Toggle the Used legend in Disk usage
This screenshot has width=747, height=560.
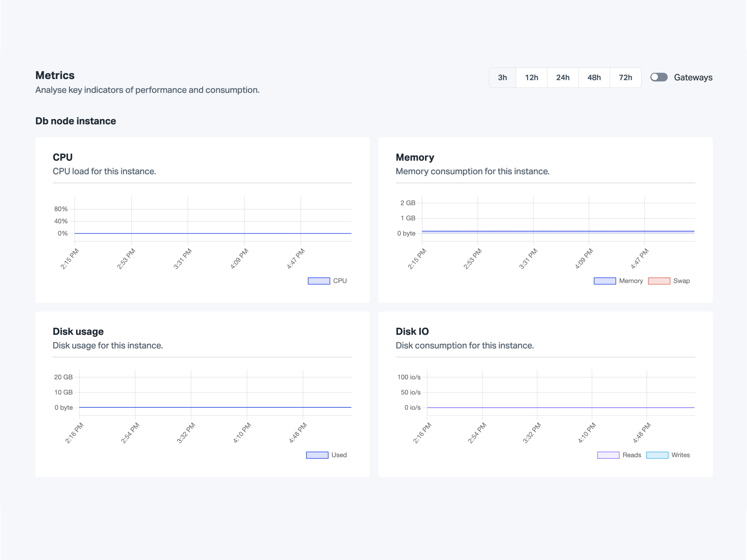point(317,455)
